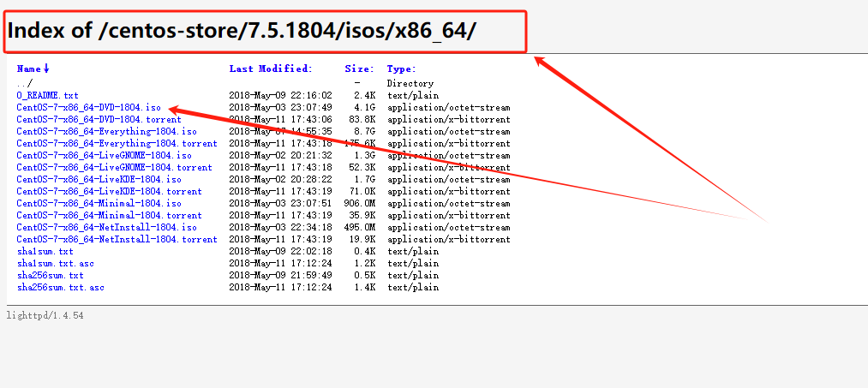Click the application/x-bittorrent type of the Minimal torrent
The width and height of the screenshot is (868, 388).
coord(448,215)
